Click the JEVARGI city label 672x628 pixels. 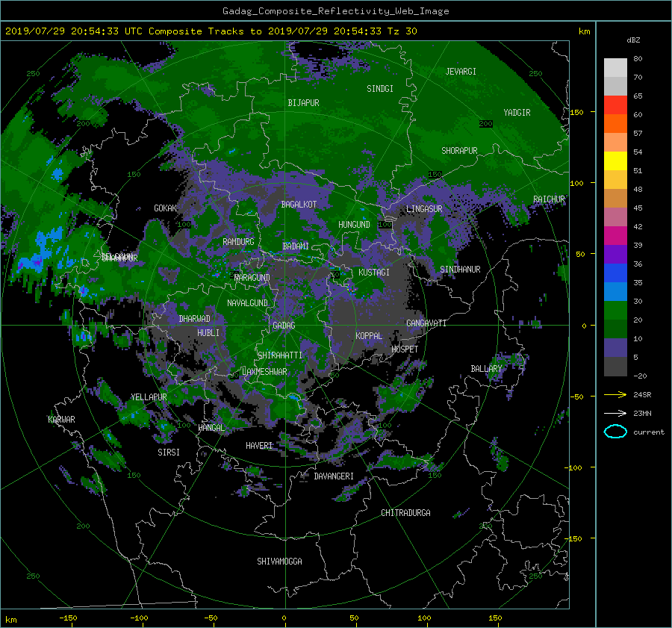point(461,72)
